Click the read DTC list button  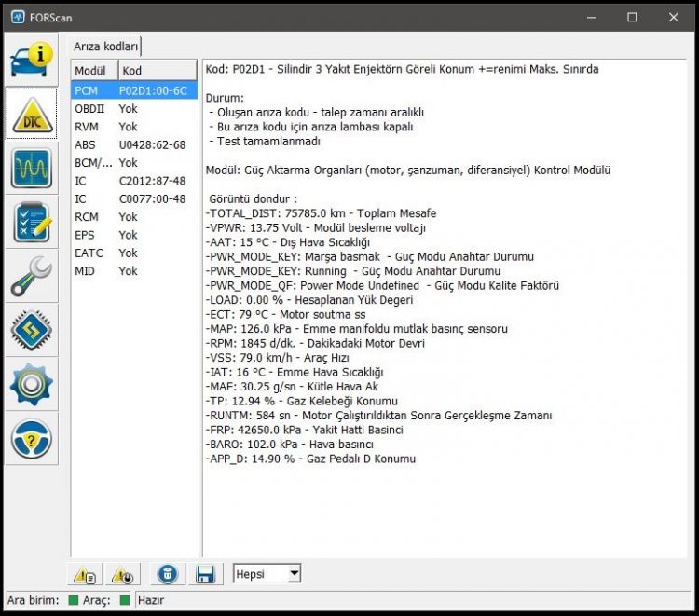(x=85, y=574)
